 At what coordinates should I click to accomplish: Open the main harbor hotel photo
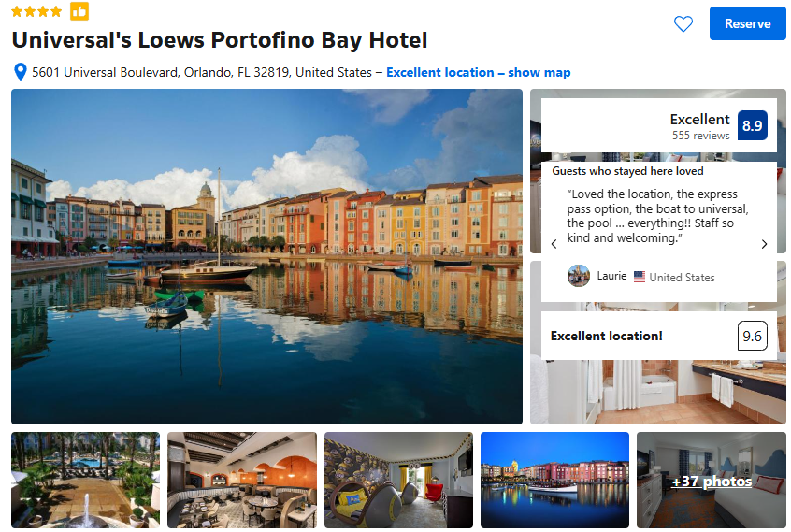266,256
